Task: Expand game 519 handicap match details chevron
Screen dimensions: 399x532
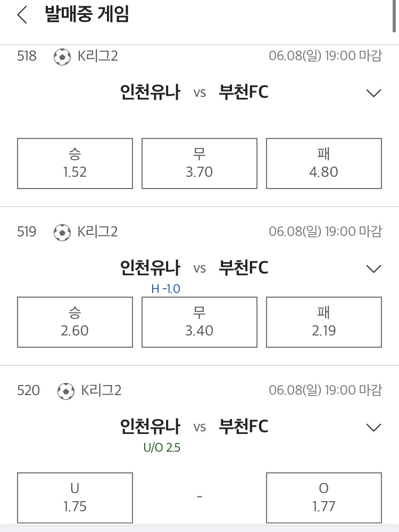Action: (373, 269)
